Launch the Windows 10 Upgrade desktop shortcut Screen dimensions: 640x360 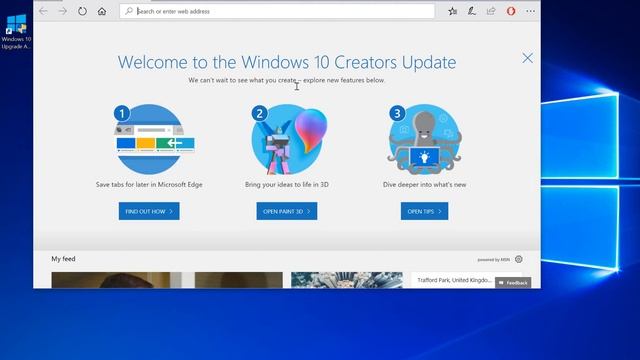point(16,32)
